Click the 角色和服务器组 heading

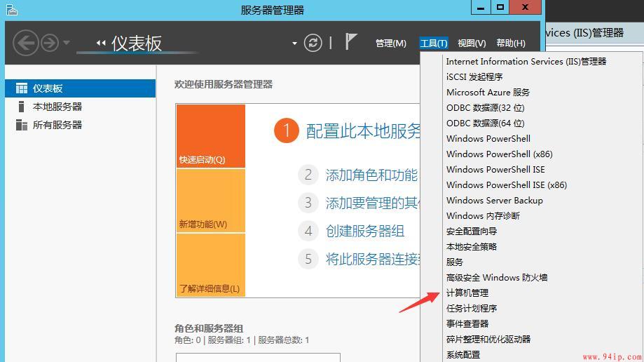(x=209, y=328)
